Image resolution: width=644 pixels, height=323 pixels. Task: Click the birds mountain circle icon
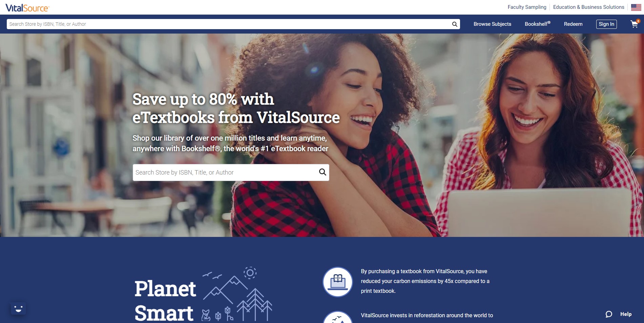tap(338, 317)
